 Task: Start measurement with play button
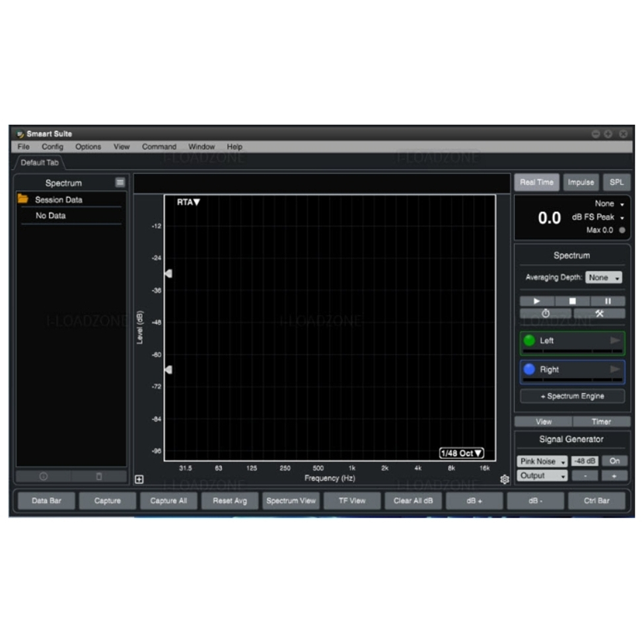537,301
